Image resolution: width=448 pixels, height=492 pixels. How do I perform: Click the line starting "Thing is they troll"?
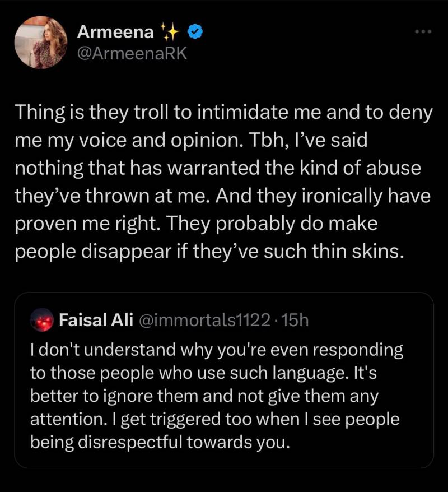(224, 113)
